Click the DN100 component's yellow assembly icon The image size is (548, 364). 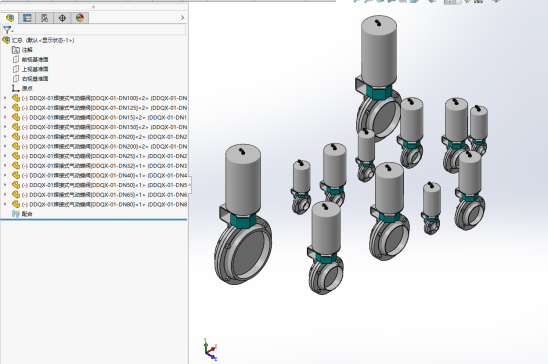tap(16, 98)
